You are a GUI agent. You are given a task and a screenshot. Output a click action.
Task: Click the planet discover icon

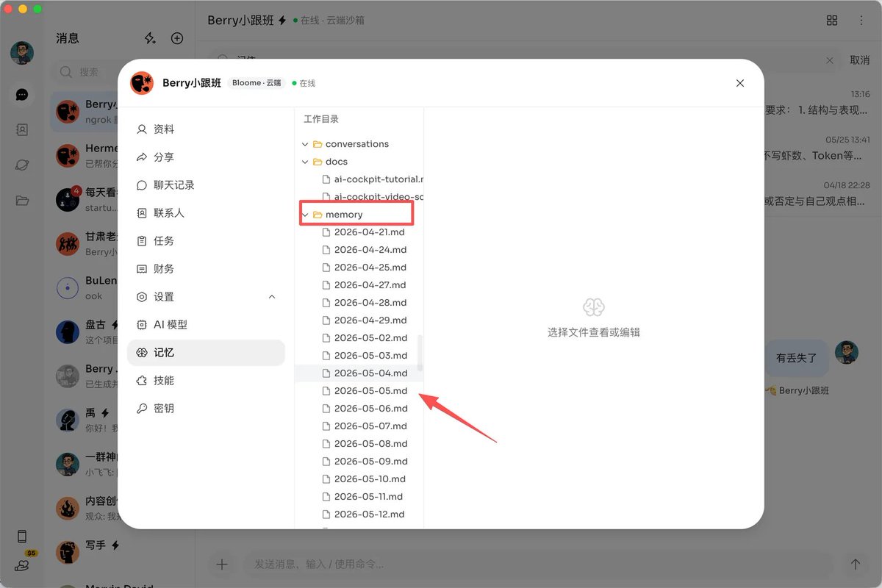22,165
